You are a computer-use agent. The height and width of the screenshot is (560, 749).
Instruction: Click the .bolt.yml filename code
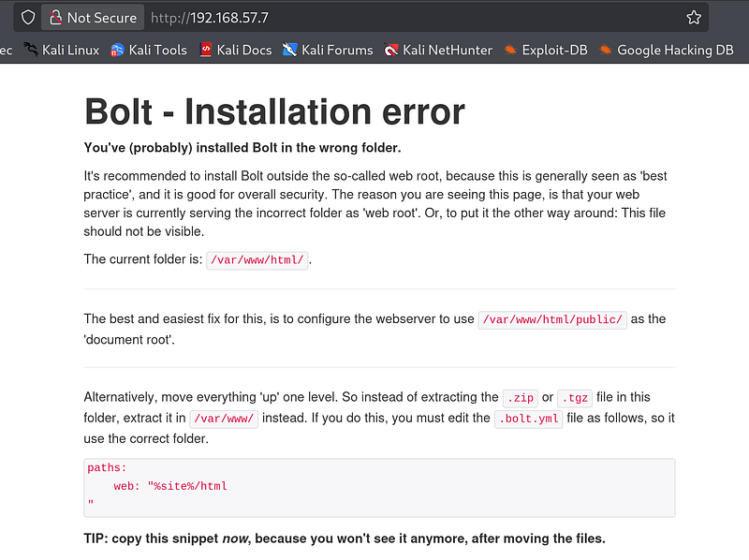pyautogui.click(x=529, y=419)
